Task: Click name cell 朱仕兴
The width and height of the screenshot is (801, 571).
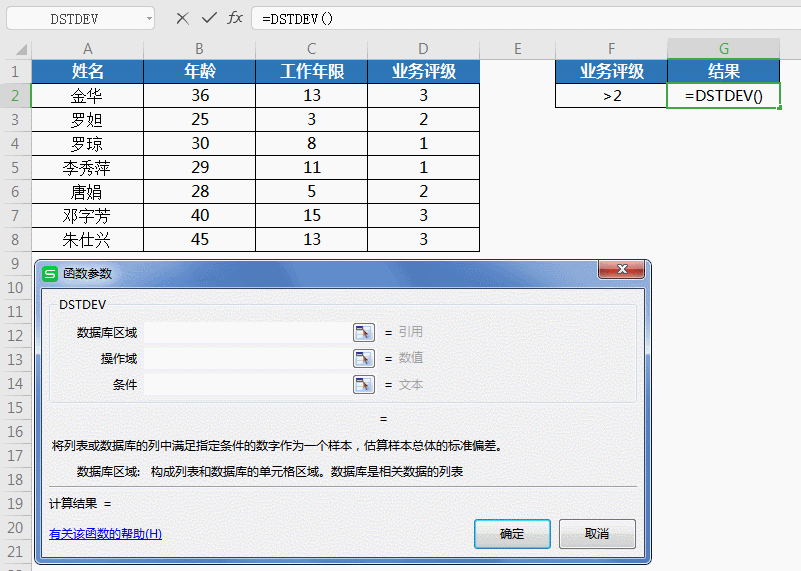Action: pos(87,240)
